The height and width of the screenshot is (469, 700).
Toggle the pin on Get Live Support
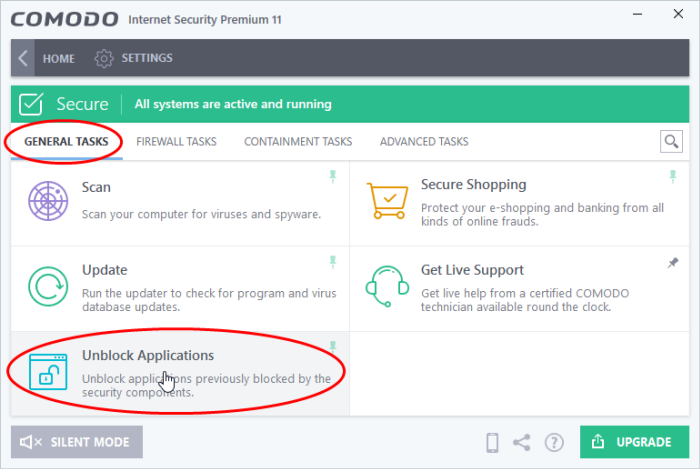point(673,263)
